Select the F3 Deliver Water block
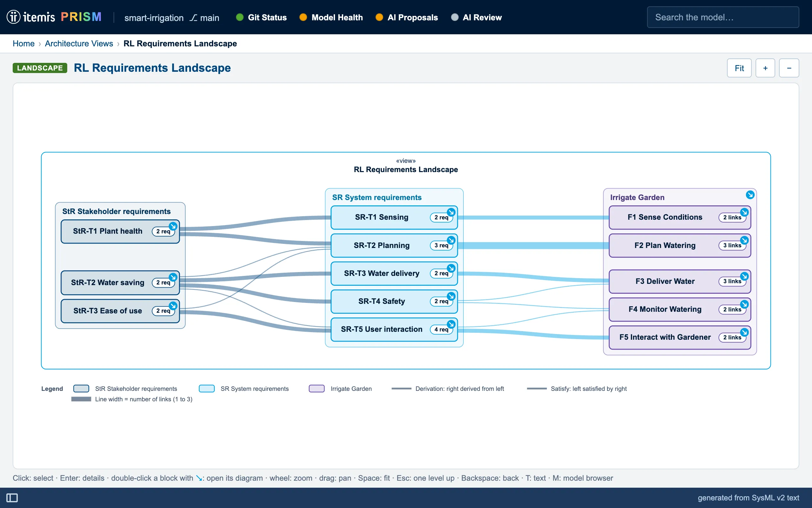The height and width of the screenshot is (508, 812). 680,282
